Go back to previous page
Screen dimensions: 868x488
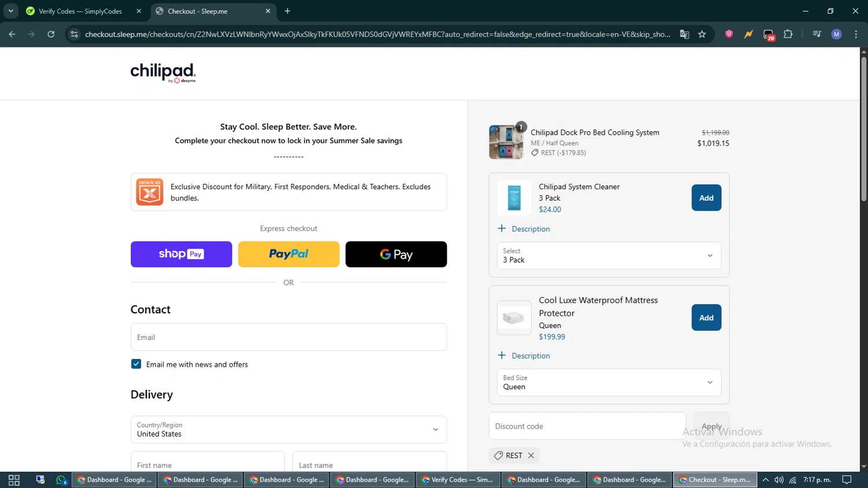12,34
